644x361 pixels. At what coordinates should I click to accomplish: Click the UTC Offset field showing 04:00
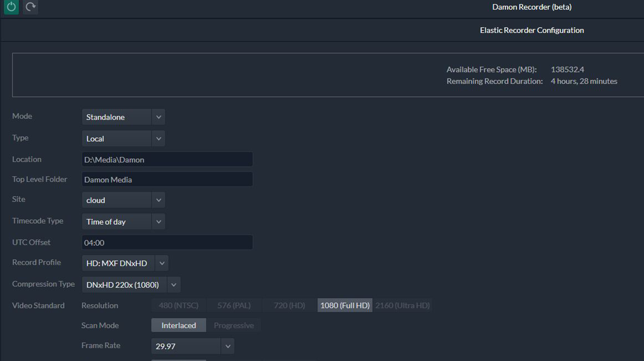tap(167, 242)
